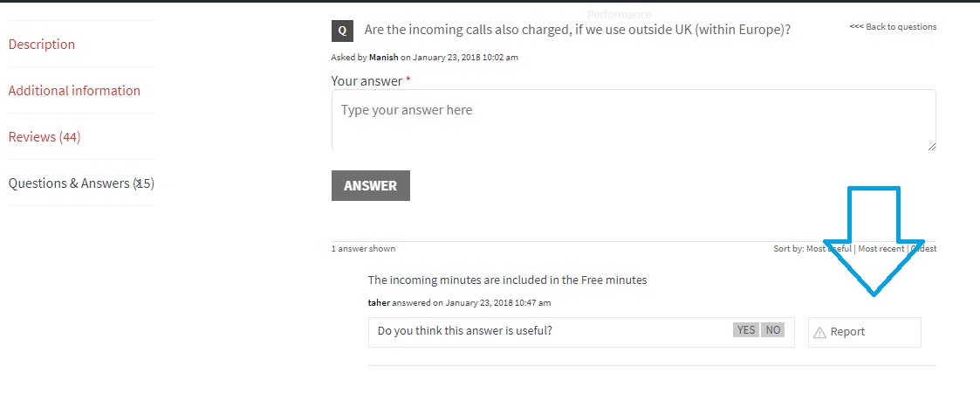Open the Reviews (44) tab
This screenshot has width=980, height=394.
tap(45, 137)
